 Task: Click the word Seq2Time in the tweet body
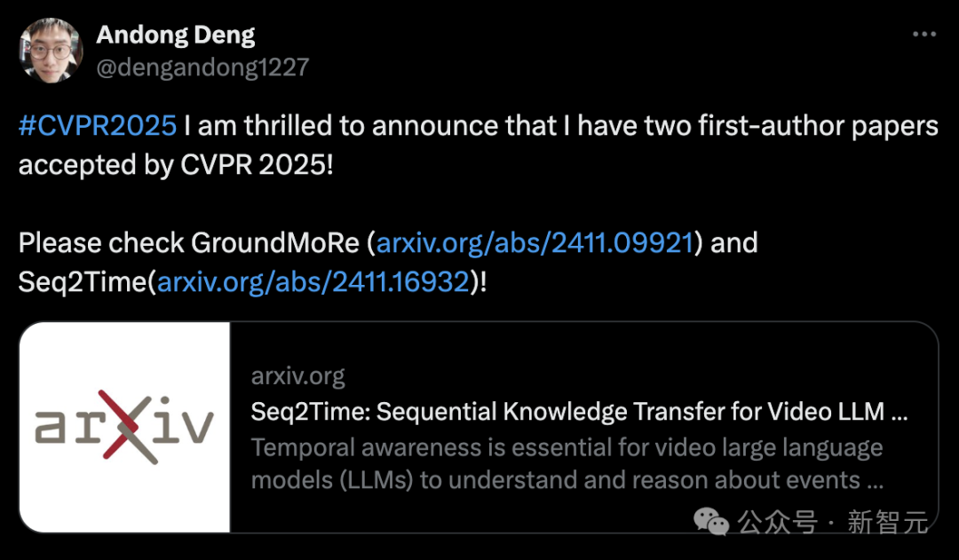[x=83, y=282]
